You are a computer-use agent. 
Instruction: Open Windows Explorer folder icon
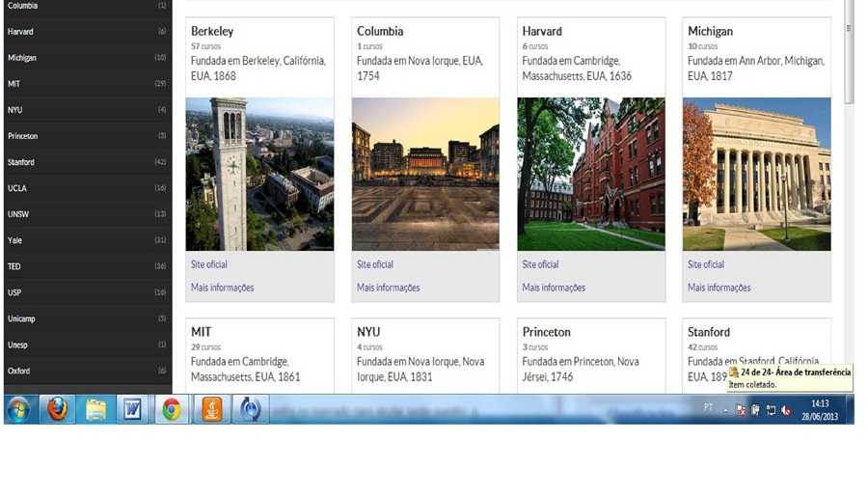tap(96, 409)
